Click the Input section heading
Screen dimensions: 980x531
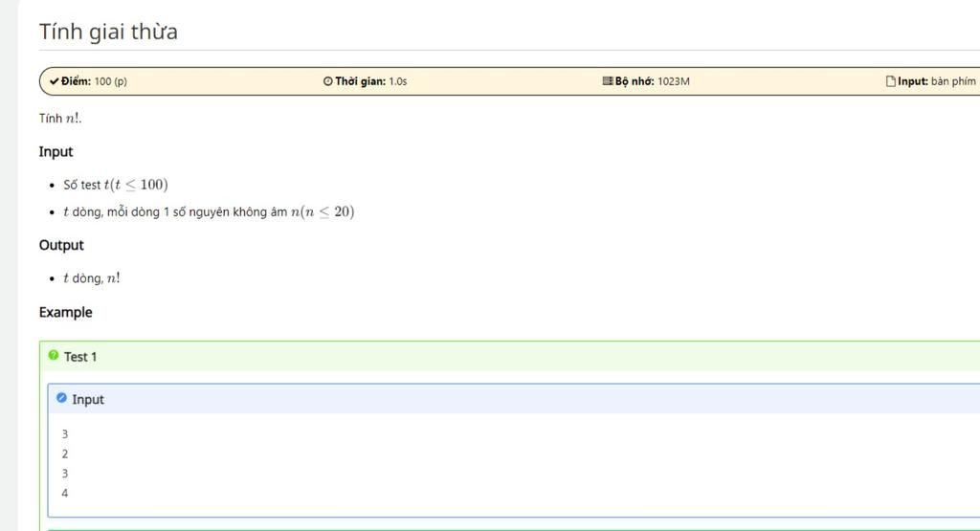[56, 152]
